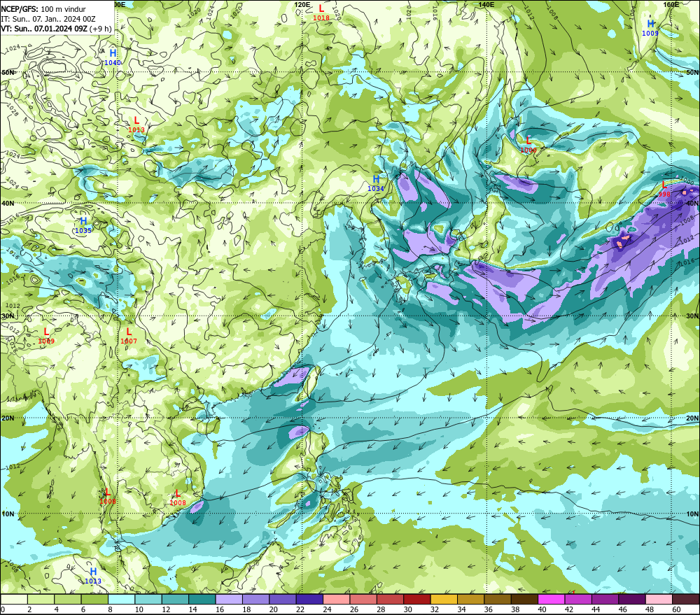700x615 pixels.
Task: Click the golden yellow 32–34 legend swatch
Action: coord(444,599)
